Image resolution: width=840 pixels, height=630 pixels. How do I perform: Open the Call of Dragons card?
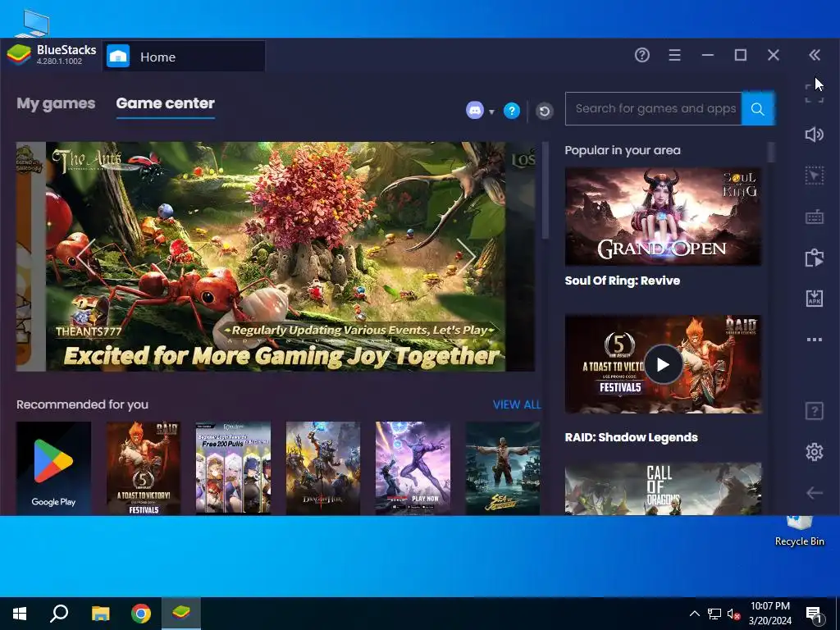(663, 489)
